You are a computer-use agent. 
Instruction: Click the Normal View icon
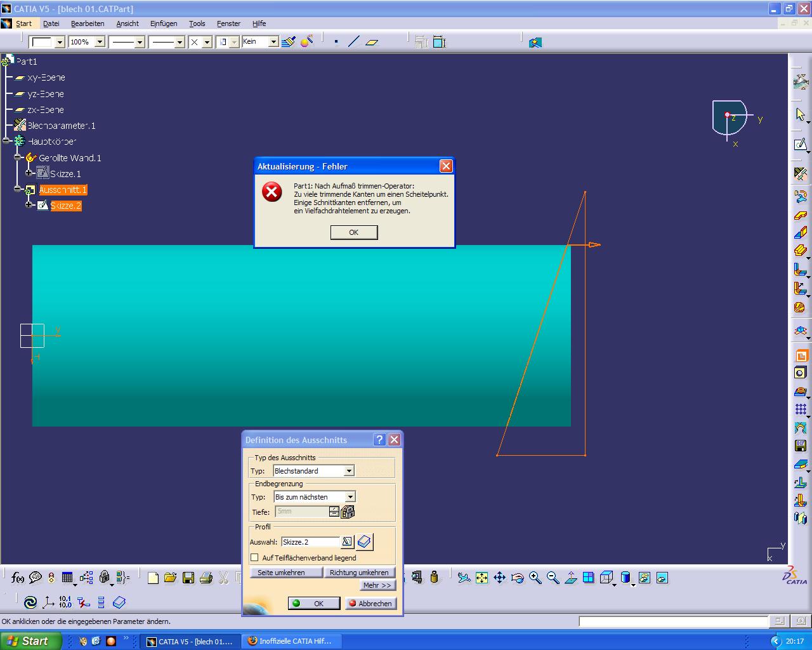pyautogui.click(x=571, y=578)
